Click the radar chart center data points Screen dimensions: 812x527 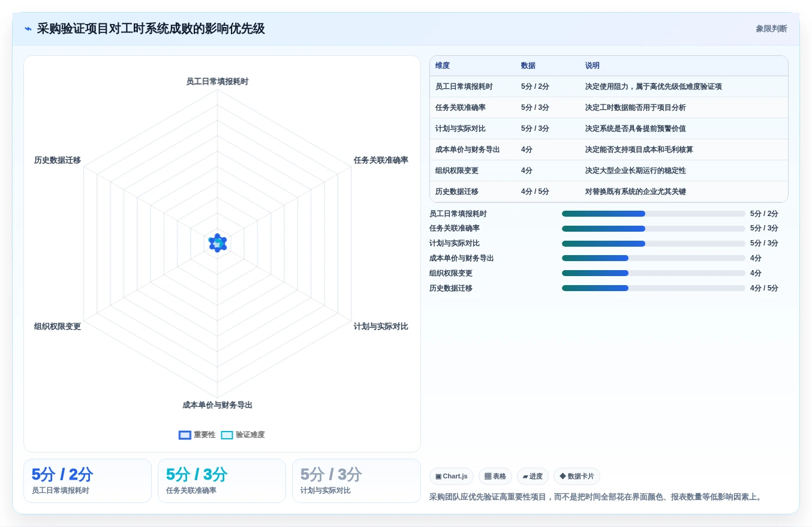point(218,243)
